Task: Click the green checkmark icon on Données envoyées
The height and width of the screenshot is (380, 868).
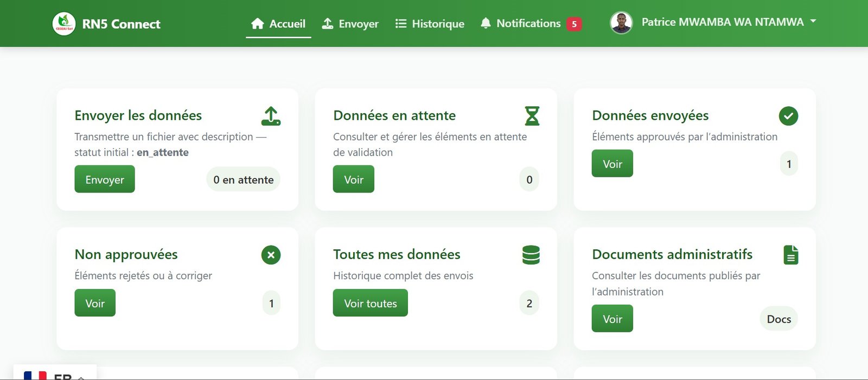Action: point(788,116)
